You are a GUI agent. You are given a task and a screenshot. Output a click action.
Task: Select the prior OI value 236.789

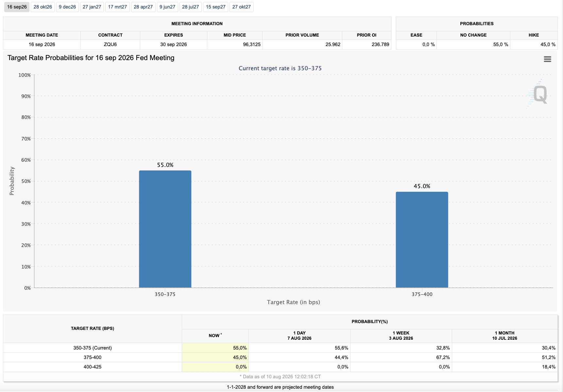[x=381, y=44]
